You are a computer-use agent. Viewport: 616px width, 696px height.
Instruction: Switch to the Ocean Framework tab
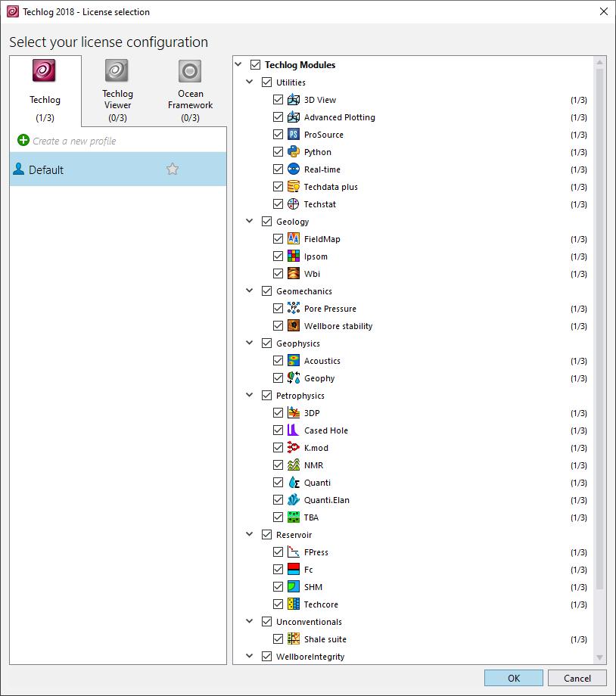click(x=190, y=91)
